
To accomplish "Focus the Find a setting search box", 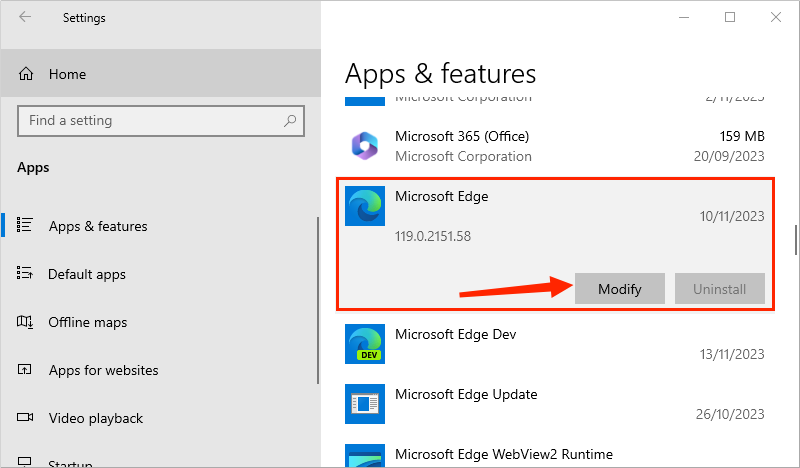I will point(161,121).
